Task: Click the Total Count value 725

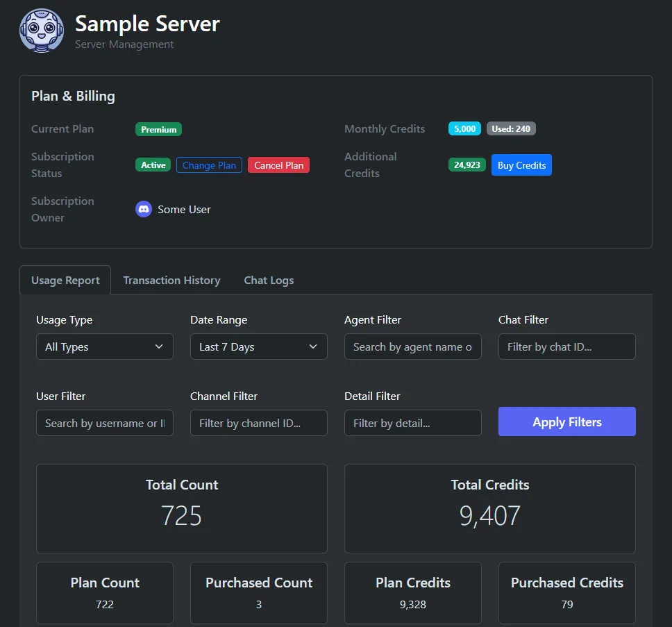Action: [x=182, y=516]
